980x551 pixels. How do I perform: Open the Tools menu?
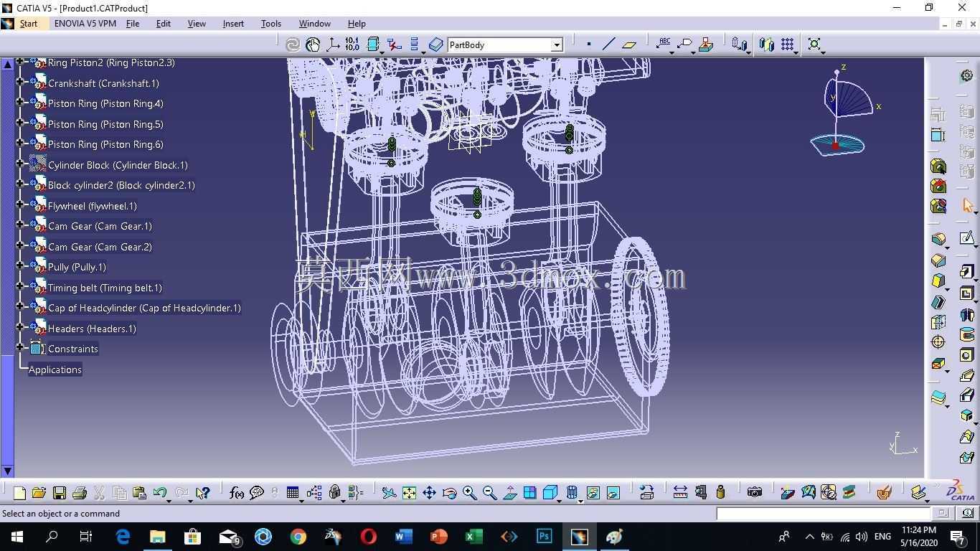pos(271,24)
